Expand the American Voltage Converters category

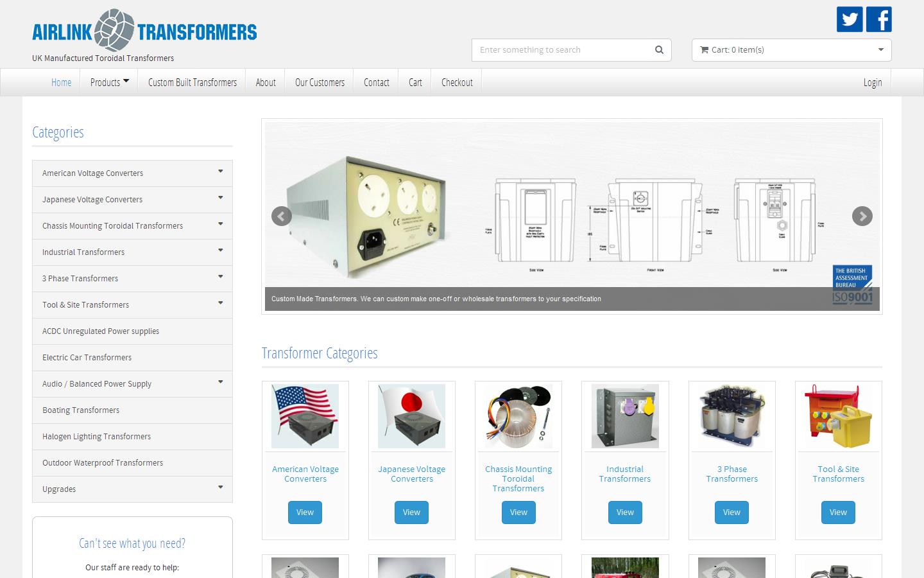coord(221,173)
